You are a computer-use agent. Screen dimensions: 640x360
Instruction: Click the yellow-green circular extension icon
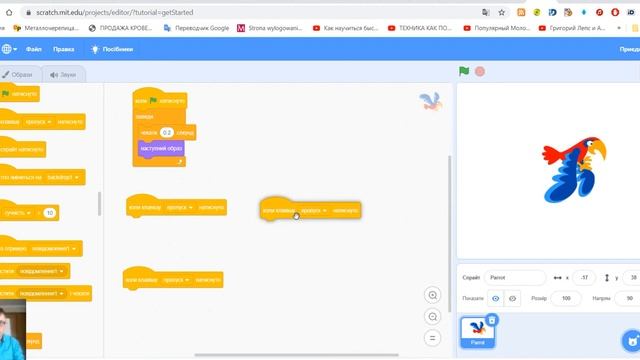point(537,12)
